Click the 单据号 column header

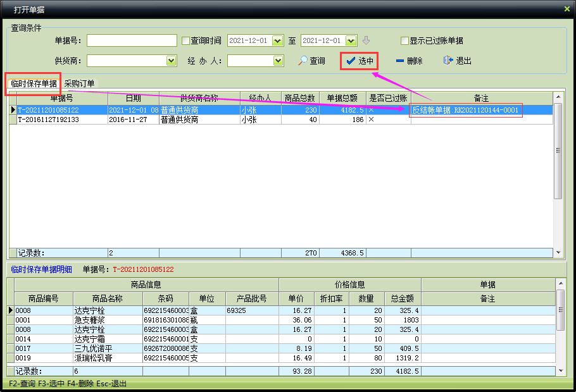pos(62,98)
